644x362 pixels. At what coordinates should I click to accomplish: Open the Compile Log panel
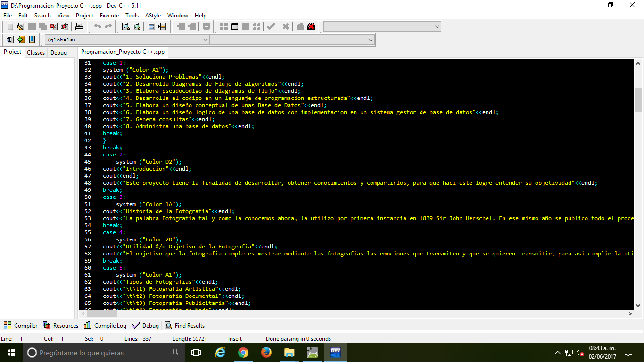coord(105,325)
